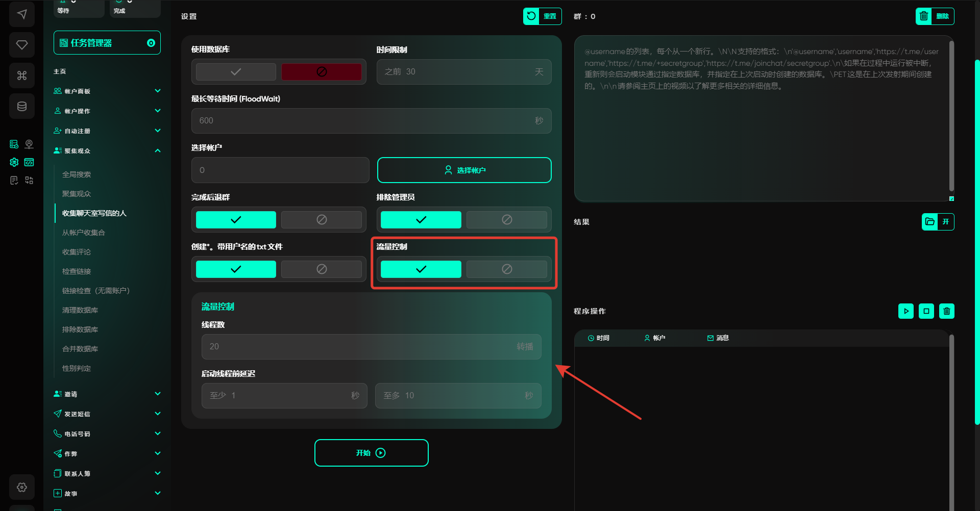The image size is (980, 511).
Task: Click the play icon in 程序操作
Action: point(906,311)
